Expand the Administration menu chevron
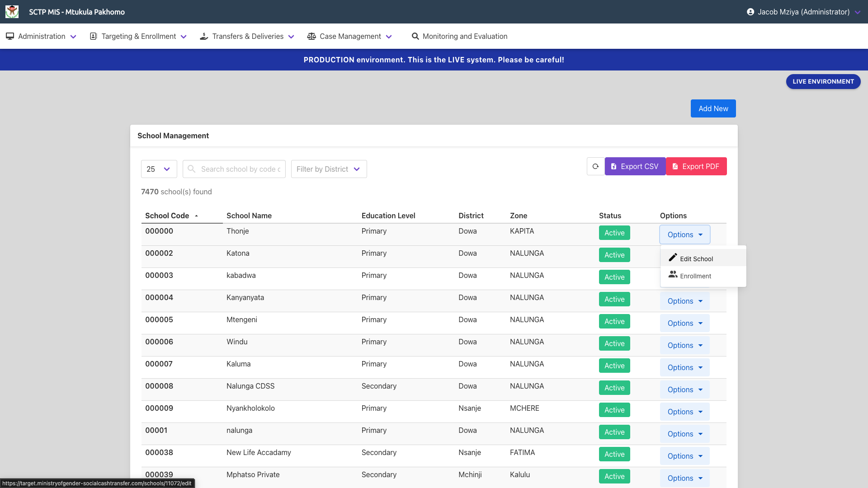 coord(73,37)
